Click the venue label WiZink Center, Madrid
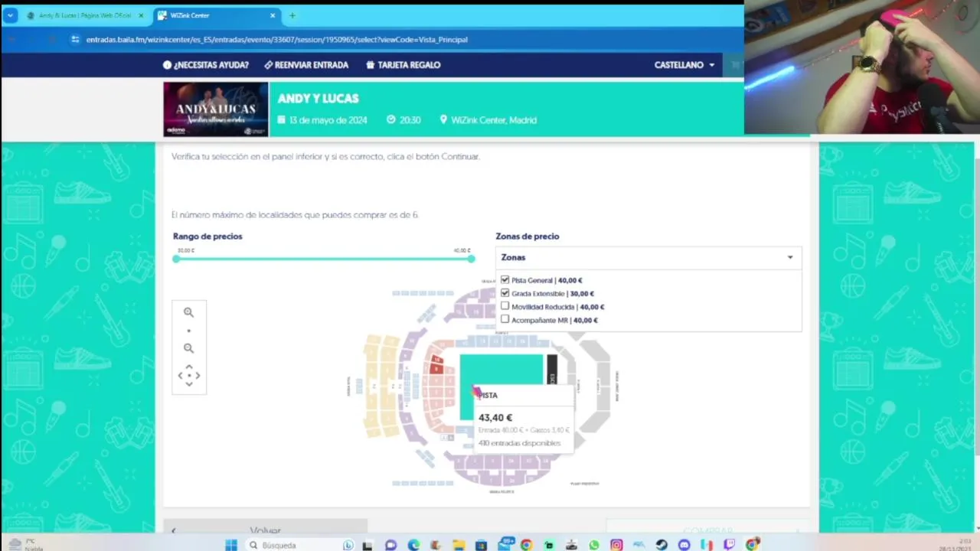This screenshot has width=980, height=551. point(494,120)
